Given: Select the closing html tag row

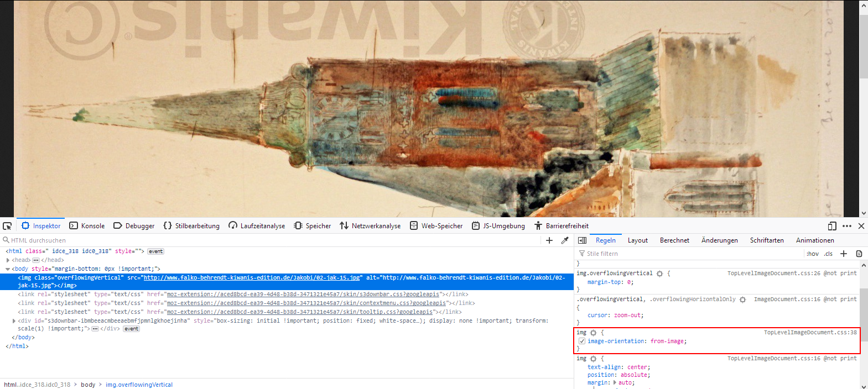Looking at the screenshot, I should click(17, 346).
